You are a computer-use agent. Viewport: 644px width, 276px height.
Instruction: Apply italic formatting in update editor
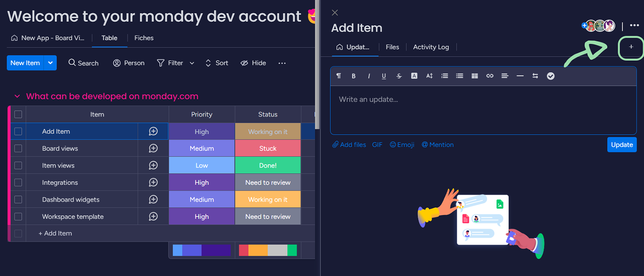point(369,76)
